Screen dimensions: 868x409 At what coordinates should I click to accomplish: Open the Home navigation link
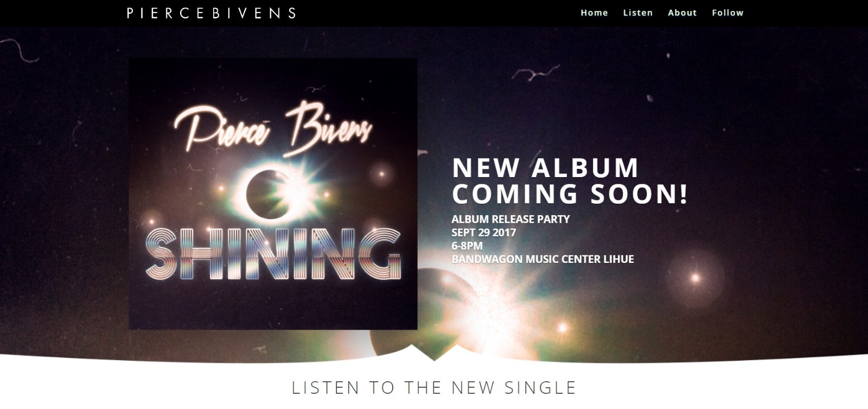click(x=594, y=12)
